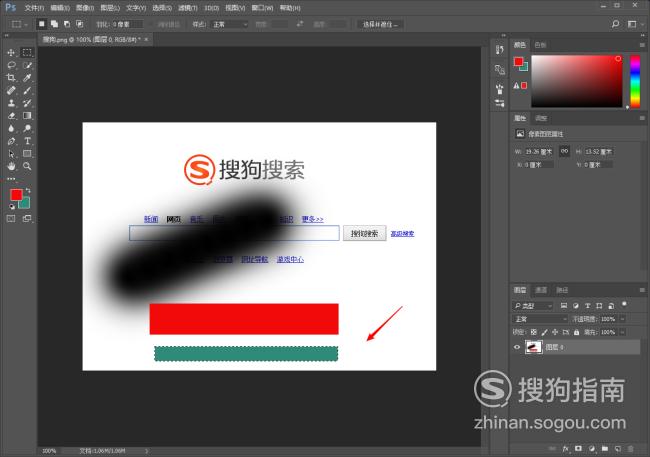Open the layer Opacity slider dropdown
The height and width of the screenshot is (457, 650).
click(x=622, y=319)
